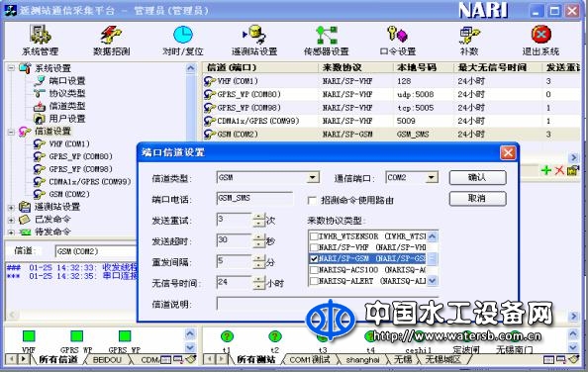This screenshot has height=372, width=588.
Task: Select GSM (COM2) tree node
Action: 69,194
